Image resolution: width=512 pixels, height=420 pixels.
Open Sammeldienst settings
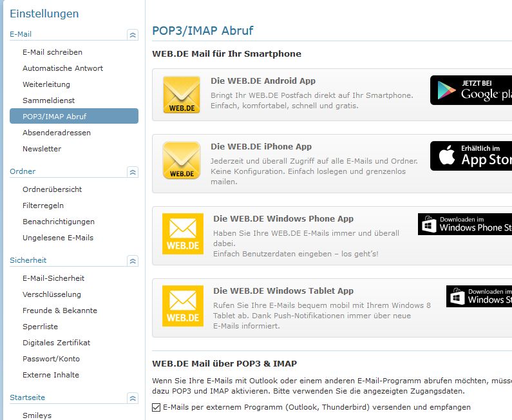(x=49, y=100)
